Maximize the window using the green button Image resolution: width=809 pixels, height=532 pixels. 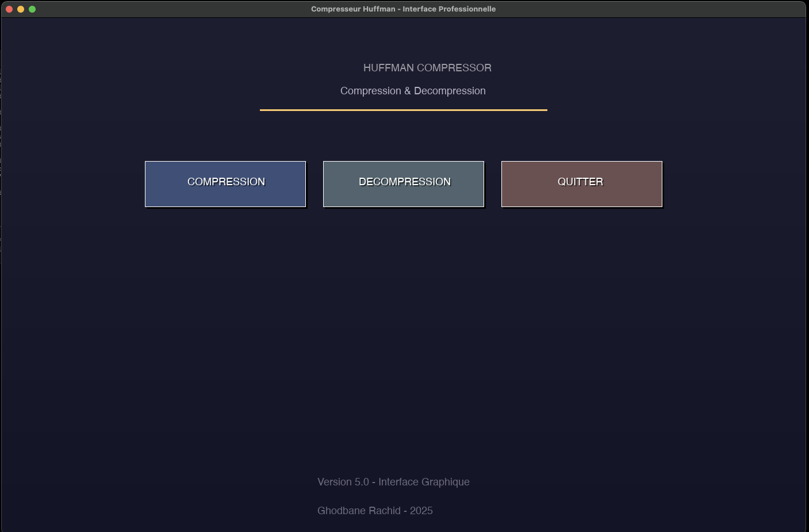(x=32, y=9)
